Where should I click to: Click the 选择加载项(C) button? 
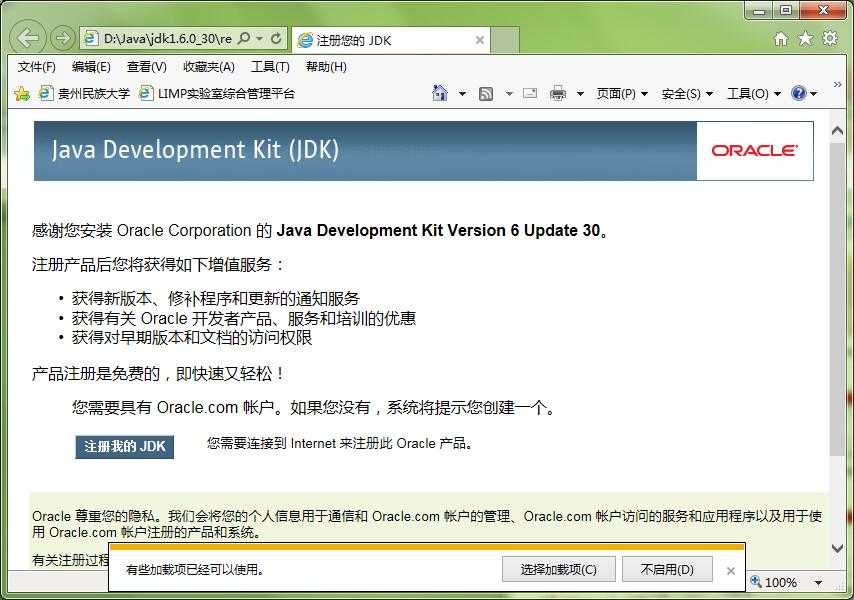click(x=558, y=569)
